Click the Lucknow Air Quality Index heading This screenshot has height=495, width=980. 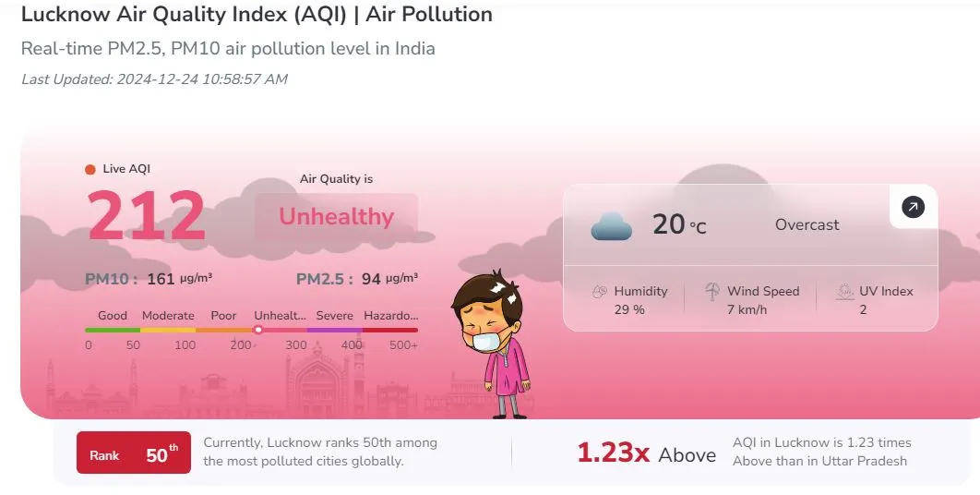click(x=257, y=15)
